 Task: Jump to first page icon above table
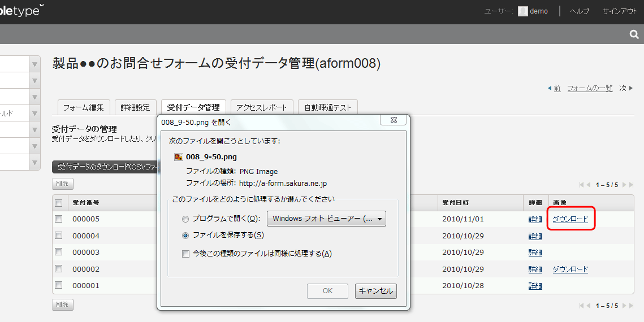(581, 185)
